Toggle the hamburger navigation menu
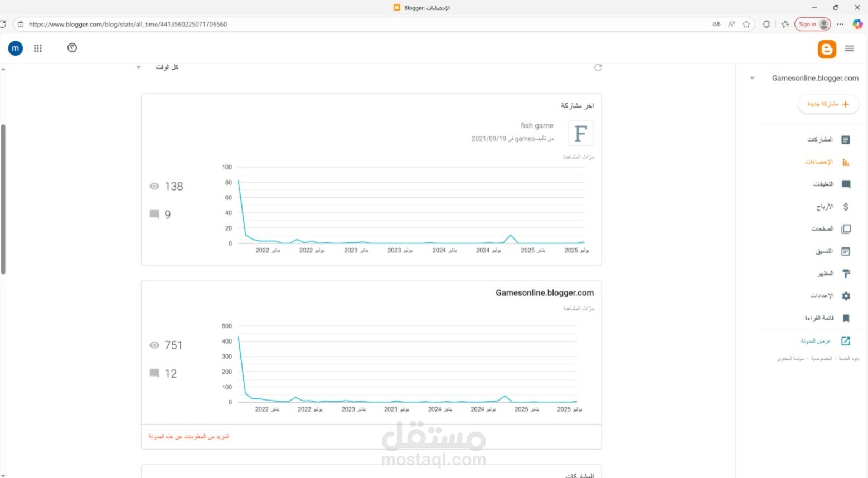Image resolution: width=868 pixels, height=478 pixels. coord(849,48)
